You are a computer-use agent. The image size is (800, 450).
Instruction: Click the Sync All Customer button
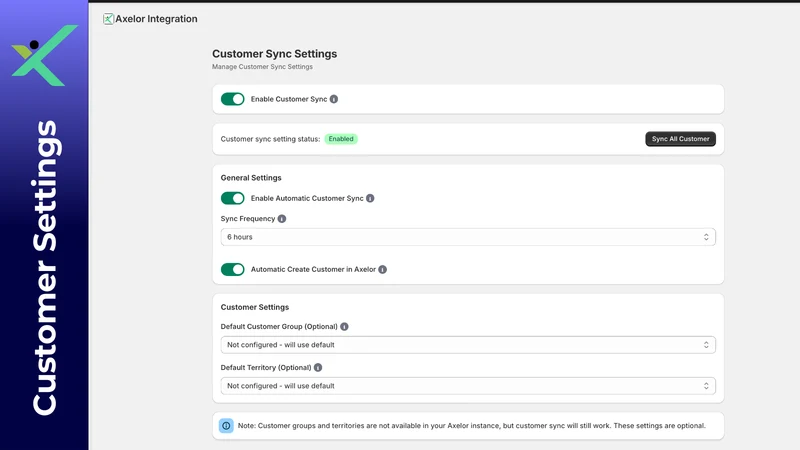(680, 139)
